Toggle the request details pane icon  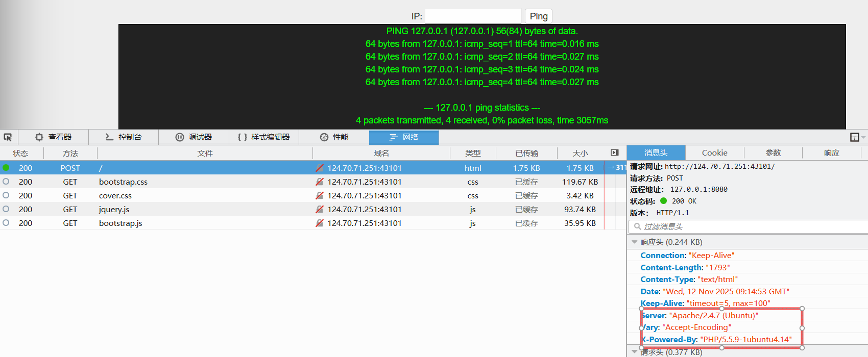click(x=615, y=152)
